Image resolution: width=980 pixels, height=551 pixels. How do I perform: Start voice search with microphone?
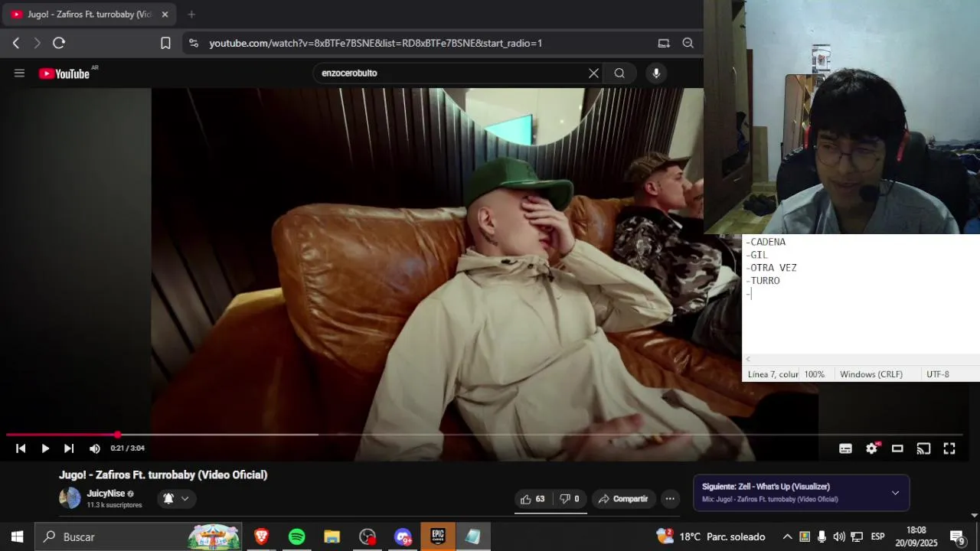click(656, 73)
